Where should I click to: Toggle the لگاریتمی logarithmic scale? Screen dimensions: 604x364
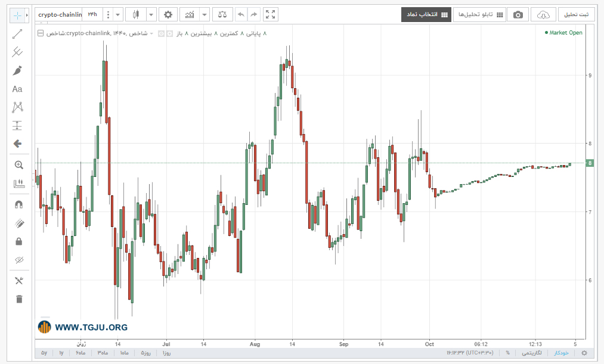tap(532, 353)
